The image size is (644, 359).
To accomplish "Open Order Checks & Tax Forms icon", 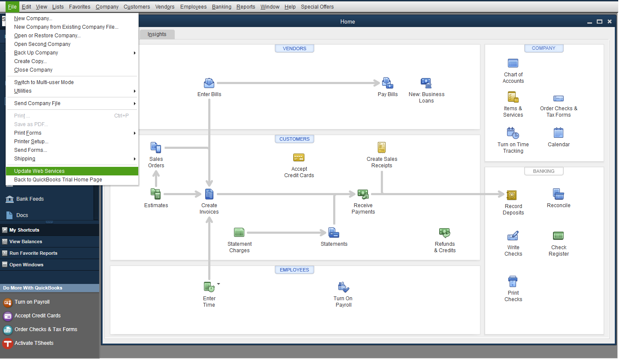I will coord(559,98).
